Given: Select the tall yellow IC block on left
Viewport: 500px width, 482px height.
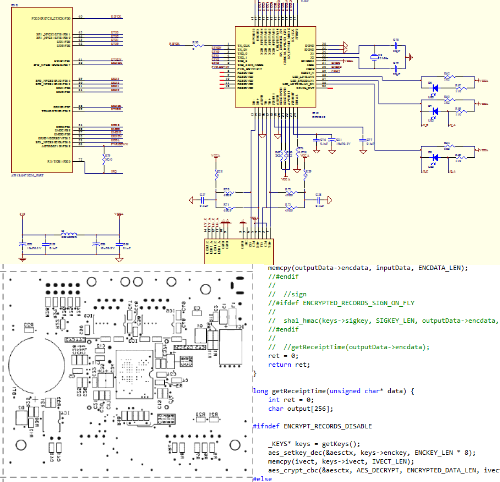Looking at the screenshot, I should [x=42, y=90].
